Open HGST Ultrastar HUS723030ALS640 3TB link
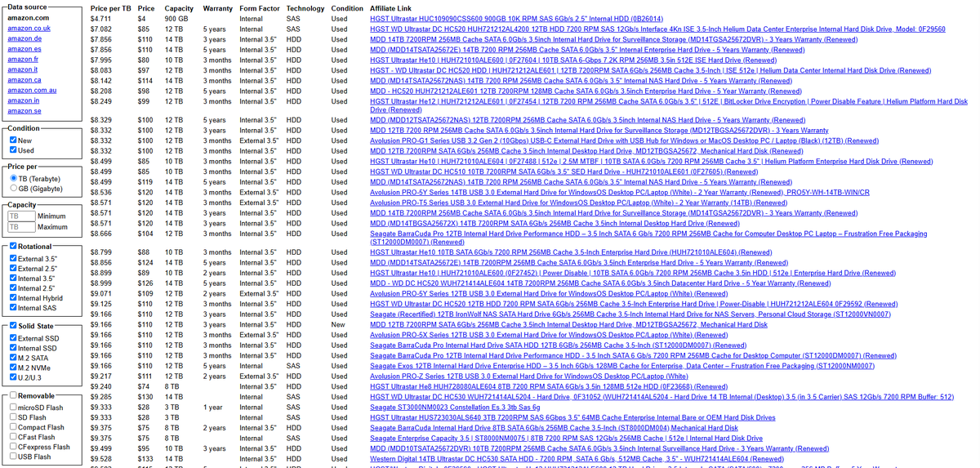980x468 pixels. pos(572,417)
